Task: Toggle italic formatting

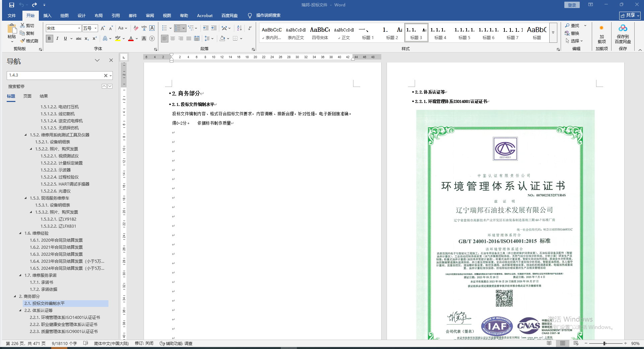Action: (57, 38)
